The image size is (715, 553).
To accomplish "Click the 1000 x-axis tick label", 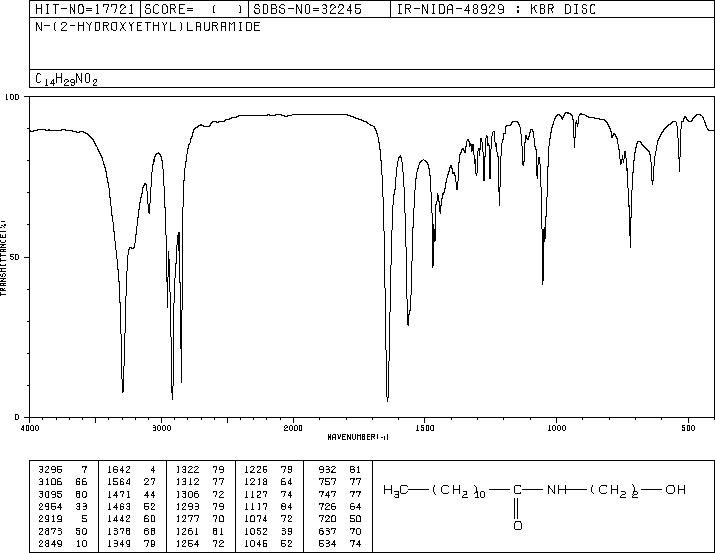I will pos(556,428).
